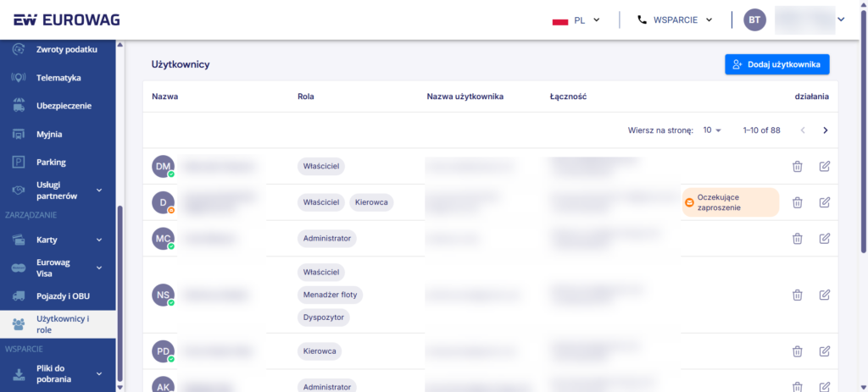This screenshot has width=868, height=392.
Task: Click the Dodaj użytkownika button
Action: (x=776, y=64)
